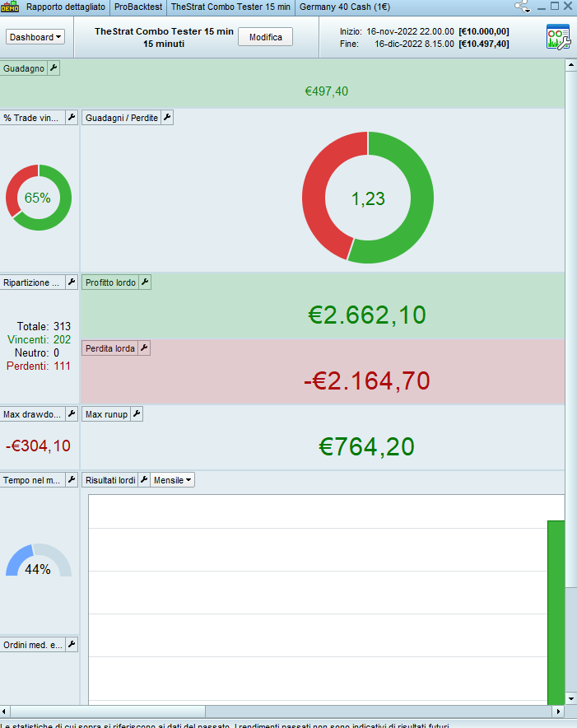Select TheStrat Combo Tester 15 min tab
Image resolution: width=577 pixels, height=728 pixels.
point(230,7)
